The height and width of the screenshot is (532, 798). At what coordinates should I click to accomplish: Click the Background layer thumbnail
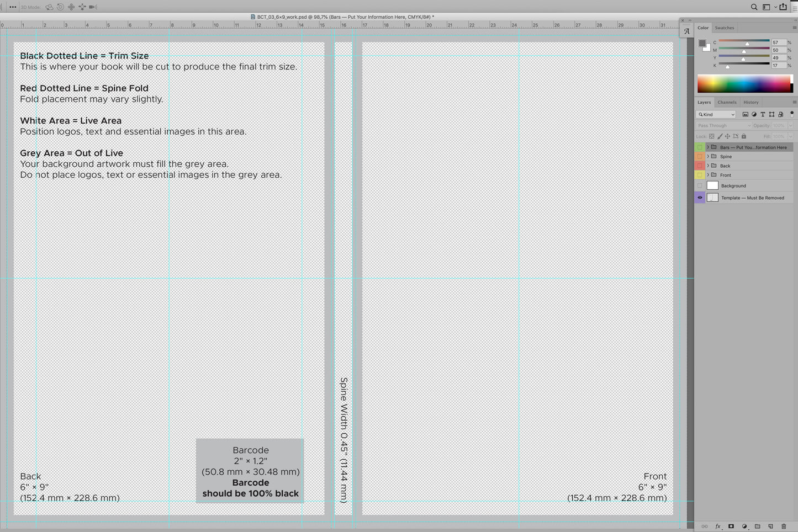pos(712,185)
